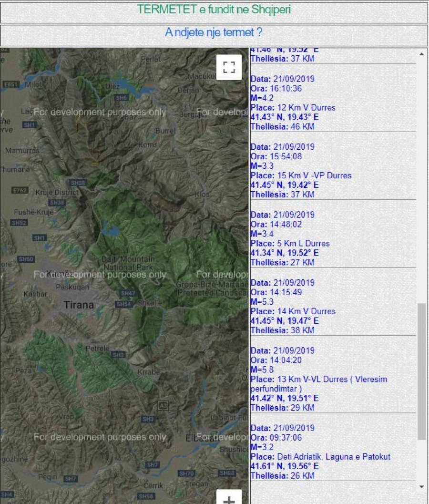
Task: Click the 'Krrabë' label on map
Action: point(149,372)
